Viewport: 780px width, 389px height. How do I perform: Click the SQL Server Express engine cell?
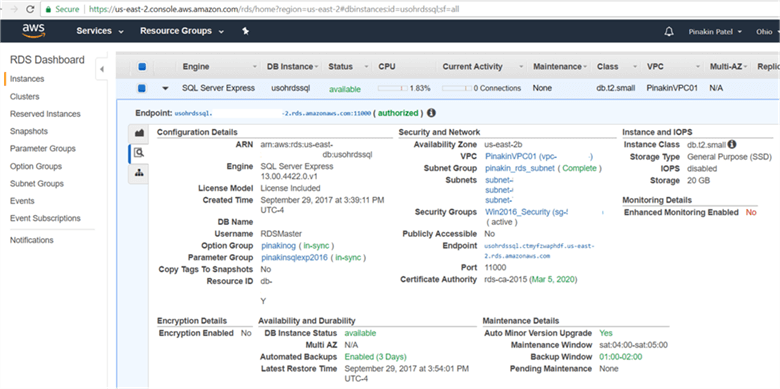click(218, 88)
